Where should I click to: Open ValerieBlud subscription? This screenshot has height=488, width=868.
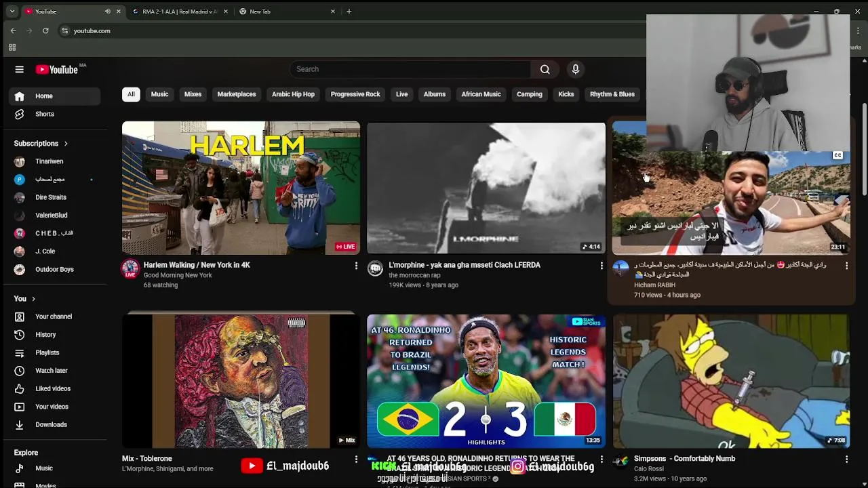point(54,216)
